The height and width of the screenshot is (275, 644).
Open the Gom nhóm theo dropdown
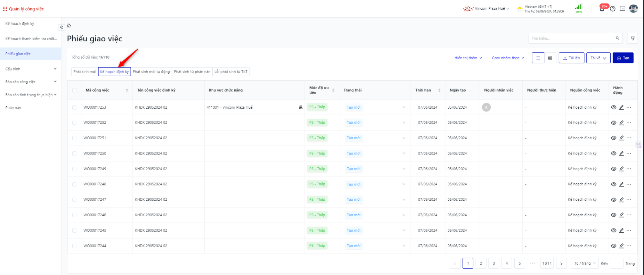click(x=508, y=58)
